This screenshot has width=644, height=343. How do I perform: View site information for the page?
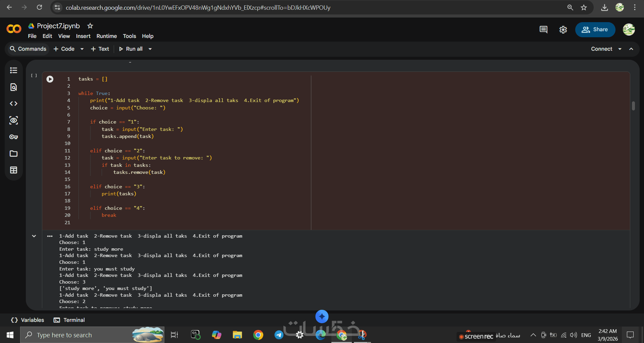[57, 7]
